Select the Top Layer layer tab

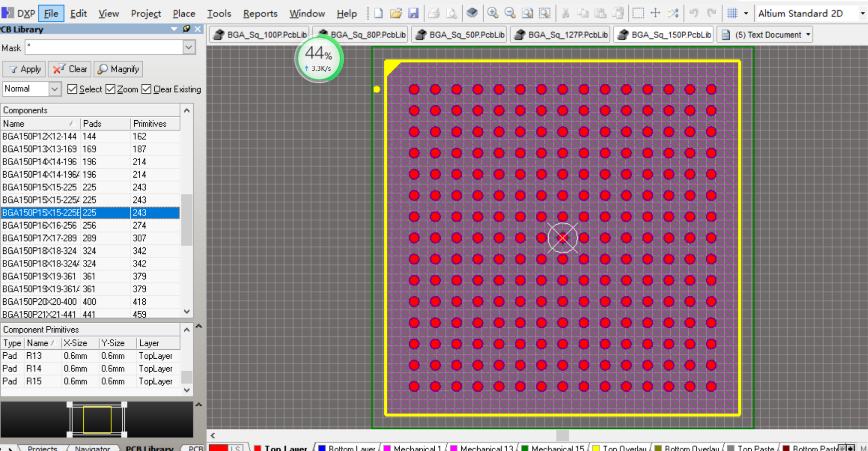pyautogui.click(x=281, y=448)
